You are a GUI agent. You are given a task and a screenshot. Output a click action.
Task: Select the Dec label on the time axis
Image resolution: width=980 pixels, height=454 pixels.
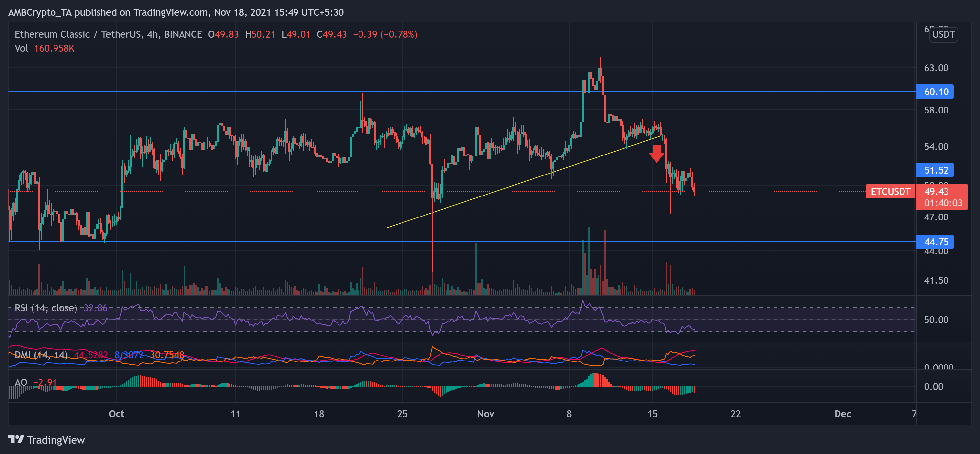click(x=843, y=414)
